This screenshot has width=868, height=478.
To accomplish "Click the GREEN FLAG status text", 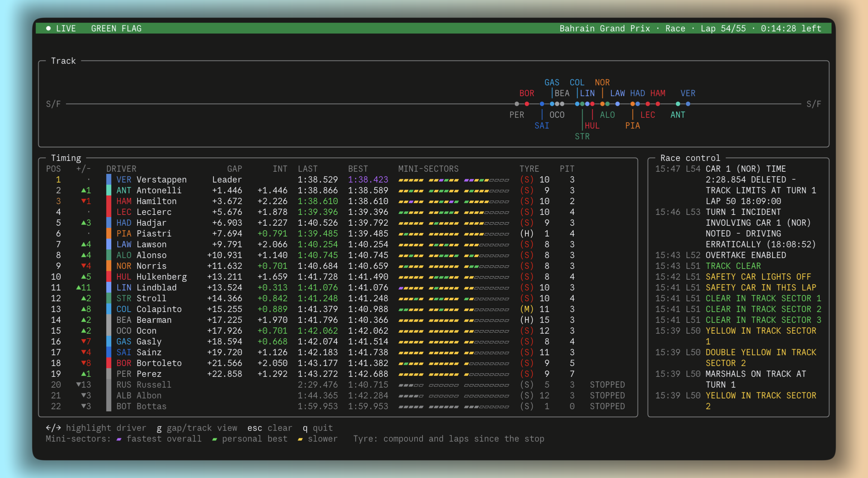I will (116, 28).
